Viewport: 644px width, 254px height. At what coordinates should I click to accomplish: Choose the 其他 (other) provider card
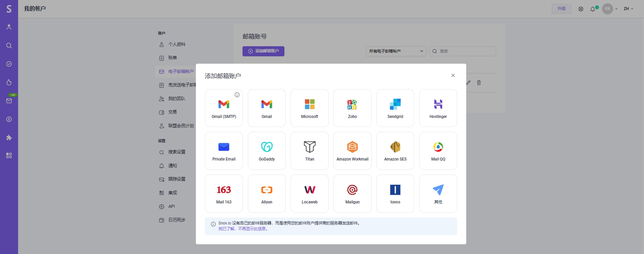[438, 194]
